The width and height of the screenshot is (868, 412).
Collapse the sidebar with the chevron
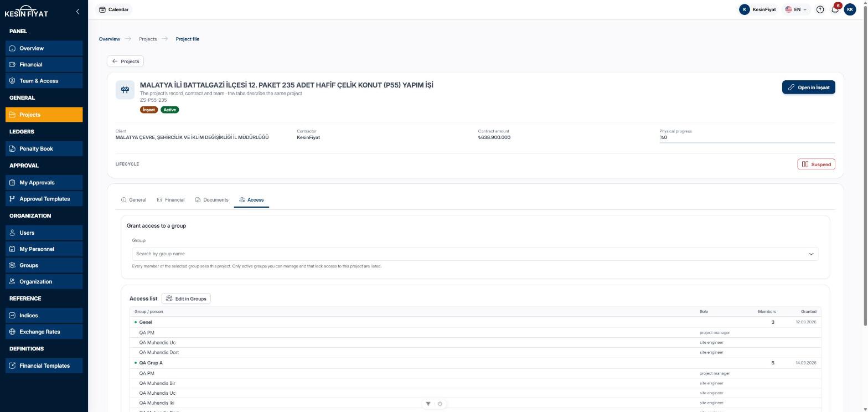click(x=77, y=11)
